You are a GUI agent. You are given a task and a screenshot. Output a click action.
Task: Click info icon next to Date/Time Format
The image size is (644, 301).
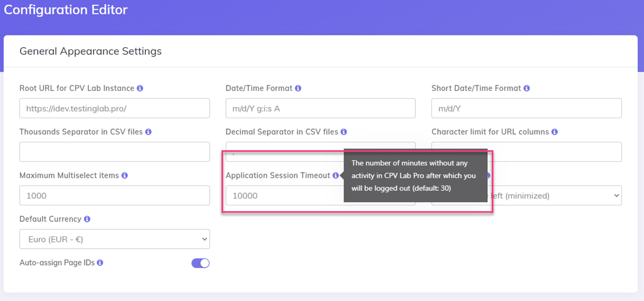click(298, 88)
